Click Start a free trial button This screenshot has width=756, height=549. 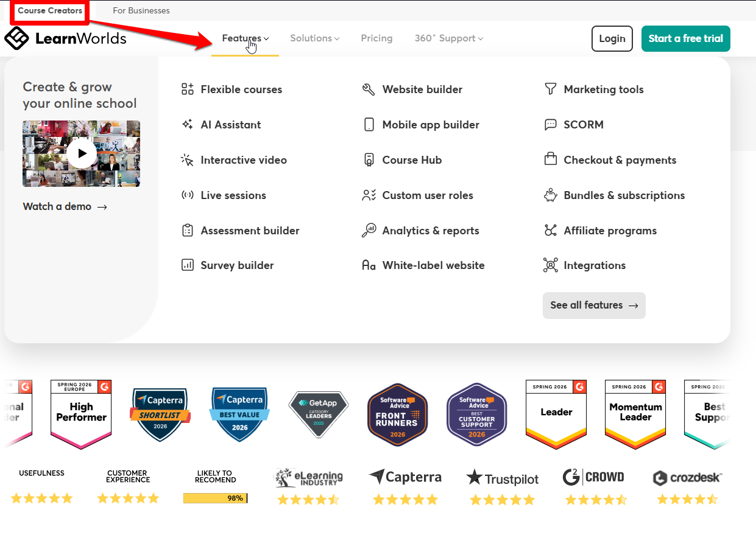[686, 38]
